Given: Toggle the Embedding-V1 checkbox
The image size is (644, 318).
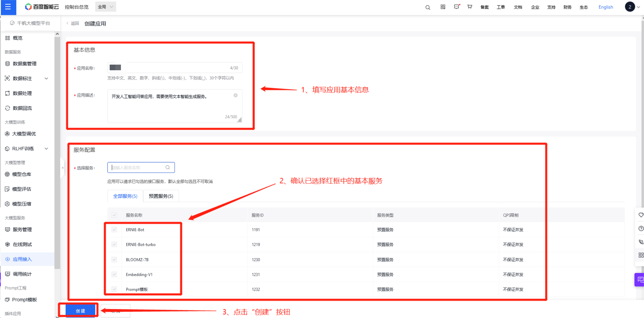Looking at the screenshot, I should click(x=114, y=274).
